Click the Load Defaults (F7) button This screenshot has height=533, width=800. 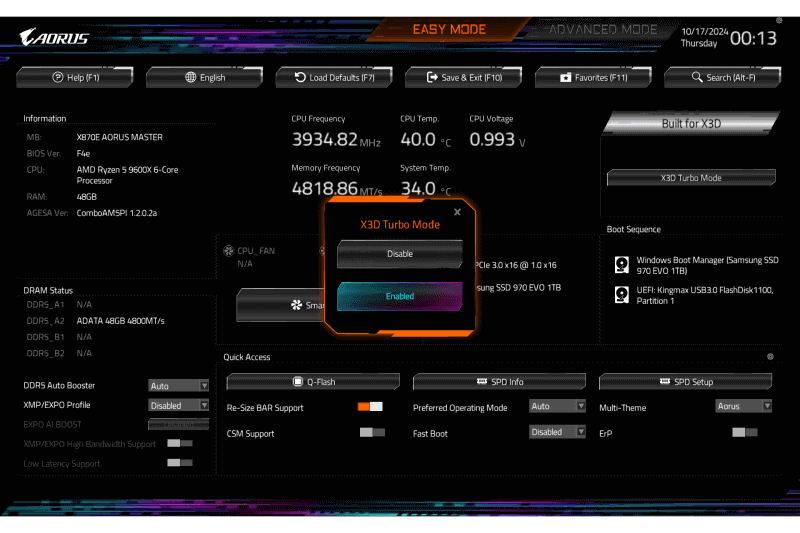click(x=334, y=78)
